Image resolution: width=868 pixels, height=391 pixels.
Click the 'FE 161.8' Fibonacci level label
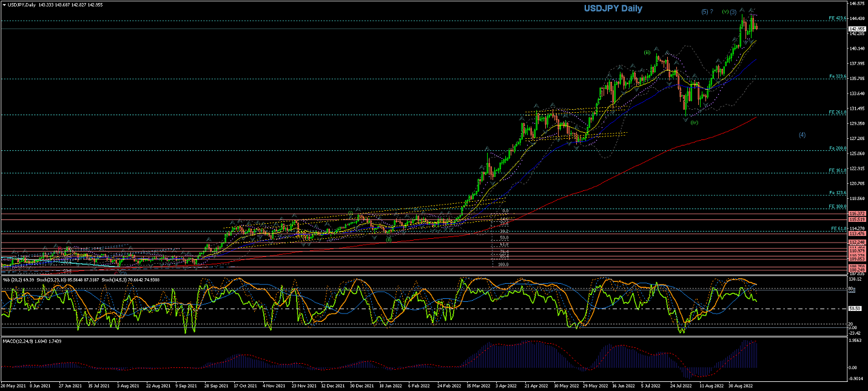(838, 170)
